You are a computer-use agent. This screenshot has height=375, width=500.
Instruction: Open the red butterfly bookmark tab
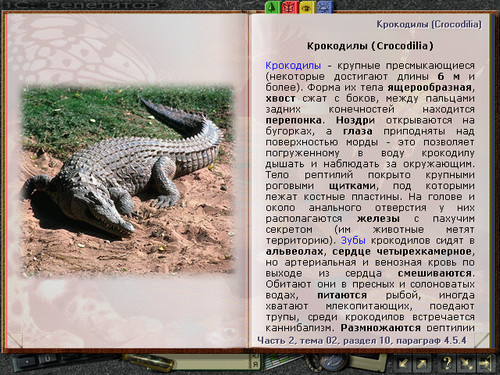290,7
